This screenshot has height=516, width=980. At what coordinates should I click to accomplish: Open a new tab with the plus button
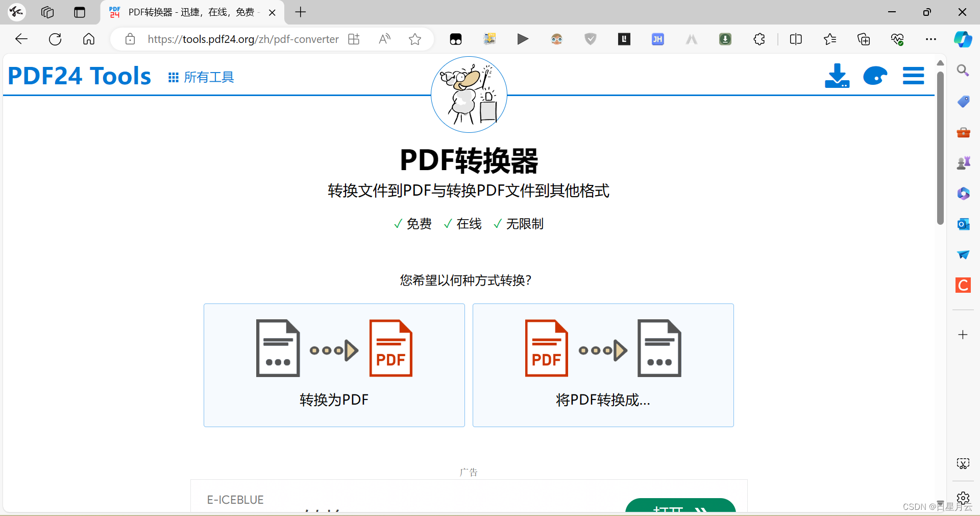301,12
